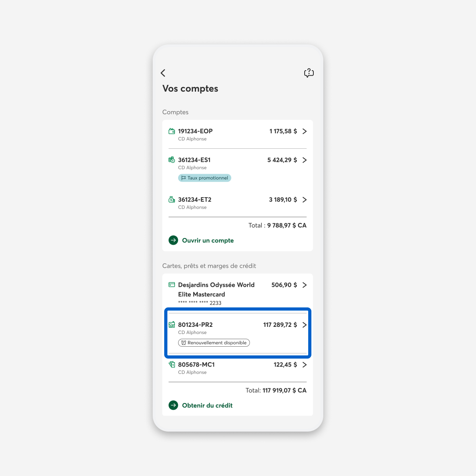
Task: Open the Ouvrir un compte link
Action: coord(208,240)
